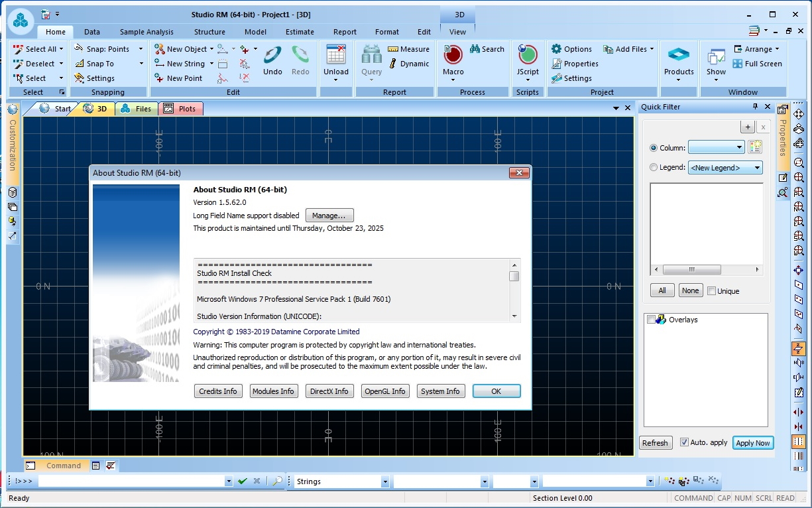Click the Undo icon

click(x=272, y=55)
